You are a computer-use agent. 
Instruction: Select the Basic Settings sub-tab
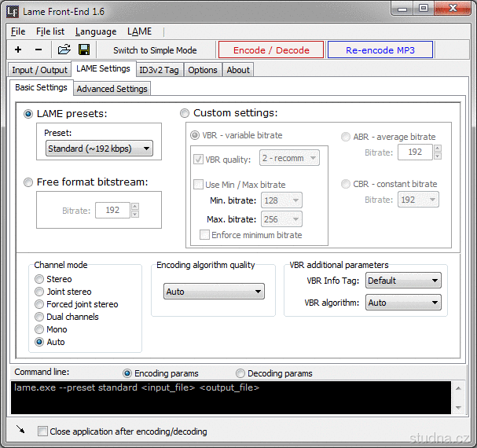pos(41,87)
